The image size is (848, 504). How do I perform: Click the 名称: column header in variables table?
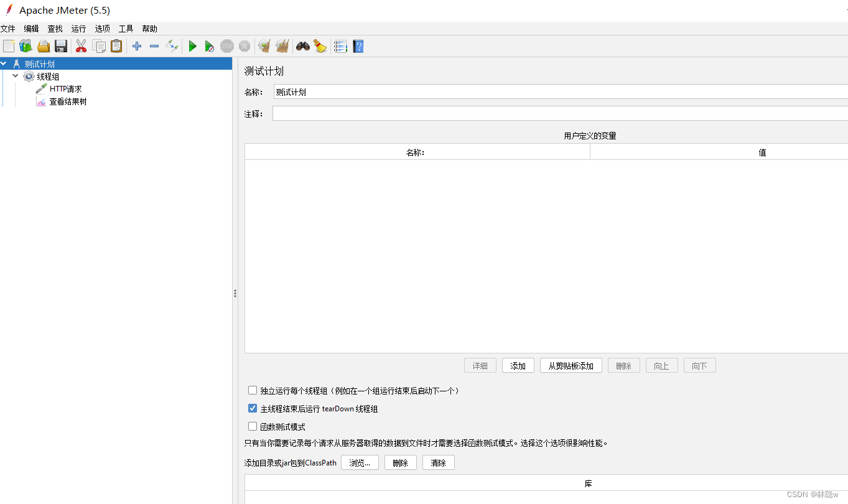(x=417, y=152)
